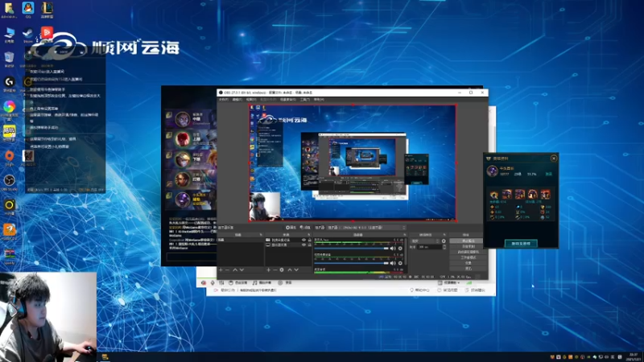
Task: Open OBS 视图 (View) menu
Action: pyautogui.click(x=251, y=99)
